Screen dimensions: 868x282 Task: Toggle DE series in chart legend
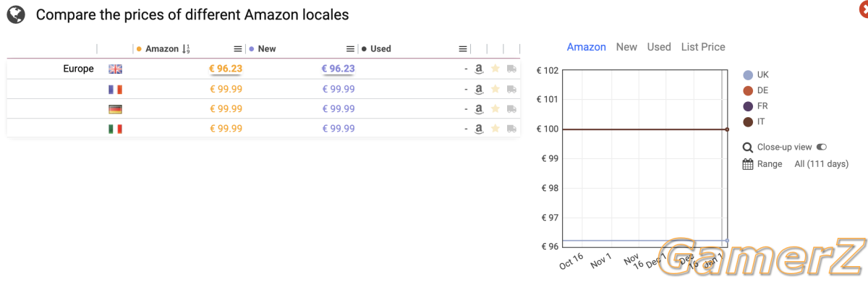click(749, 90)
